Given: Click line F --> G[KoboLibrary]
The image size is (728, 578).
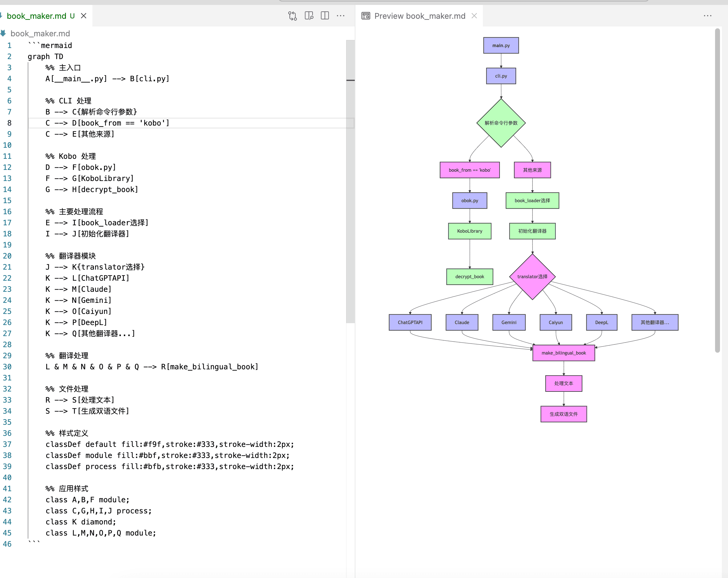Looking at the screenshot, I should click(x=90, y=178).
